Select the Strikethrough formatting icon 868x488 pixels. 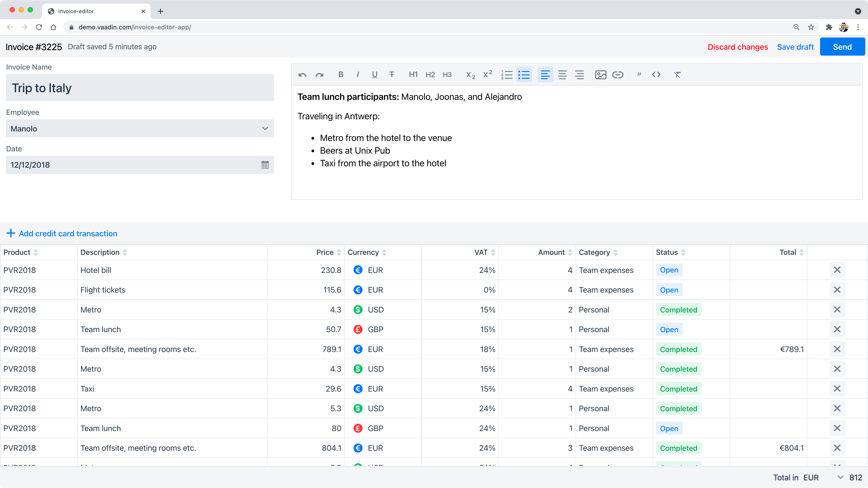point(392,75)
